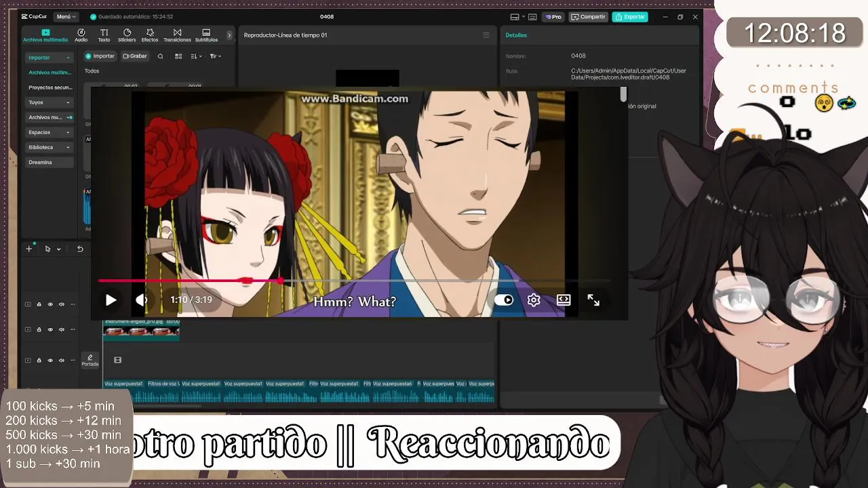Open video player settings gear
This screenshot has height=488, width=868.
534,300
